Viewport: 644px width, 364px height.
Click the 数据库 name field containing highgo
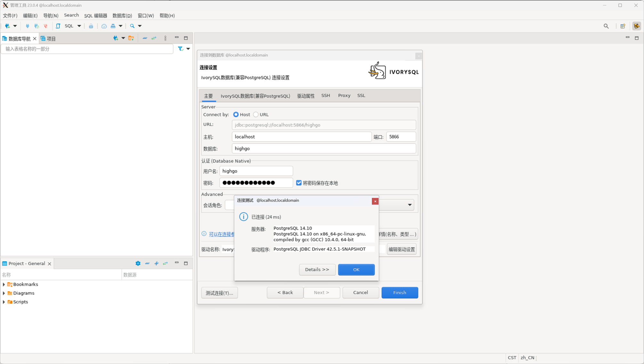click(323, 149)
